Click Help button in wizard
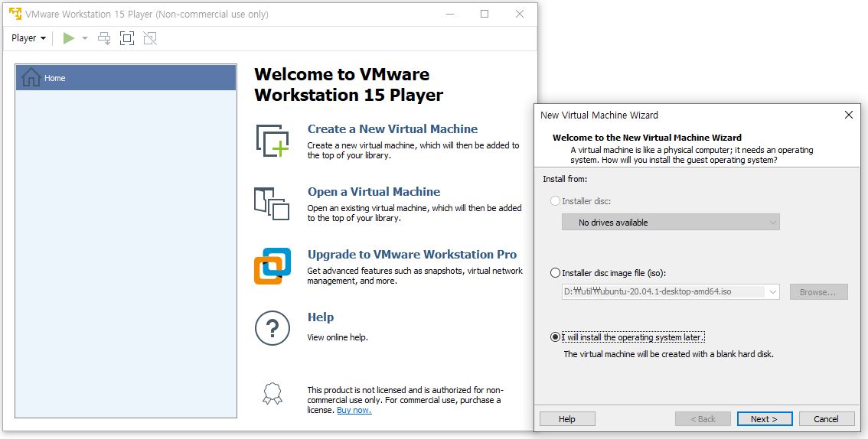The image size is (868, 439). 567,419
